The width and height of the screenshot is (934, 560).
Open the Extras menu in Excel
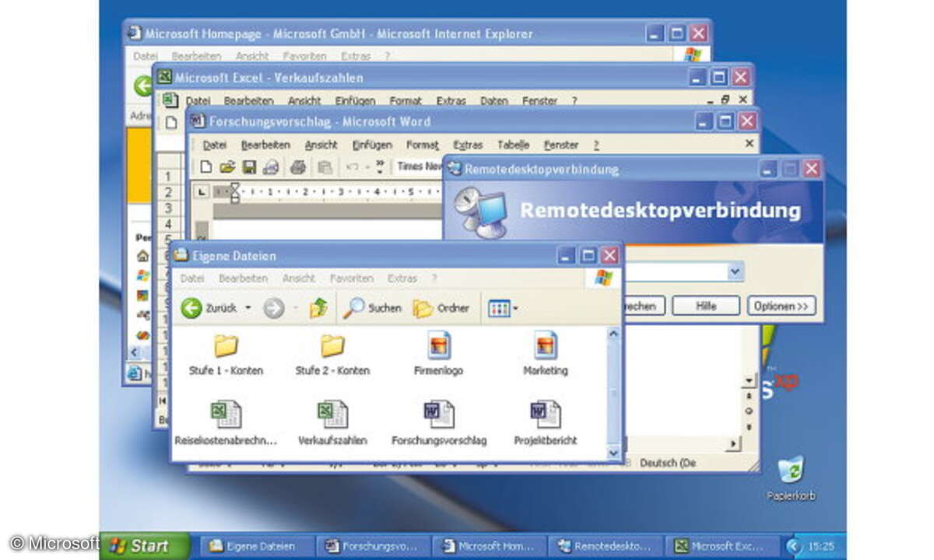[451, 100]
